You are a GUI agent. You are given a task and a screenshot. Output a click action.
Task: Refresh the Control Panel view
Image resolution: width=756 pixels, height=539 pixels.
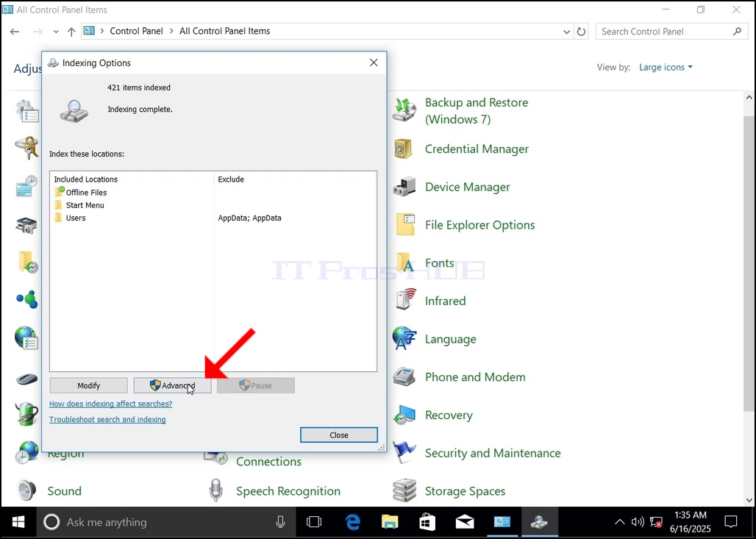coord(582,32)
